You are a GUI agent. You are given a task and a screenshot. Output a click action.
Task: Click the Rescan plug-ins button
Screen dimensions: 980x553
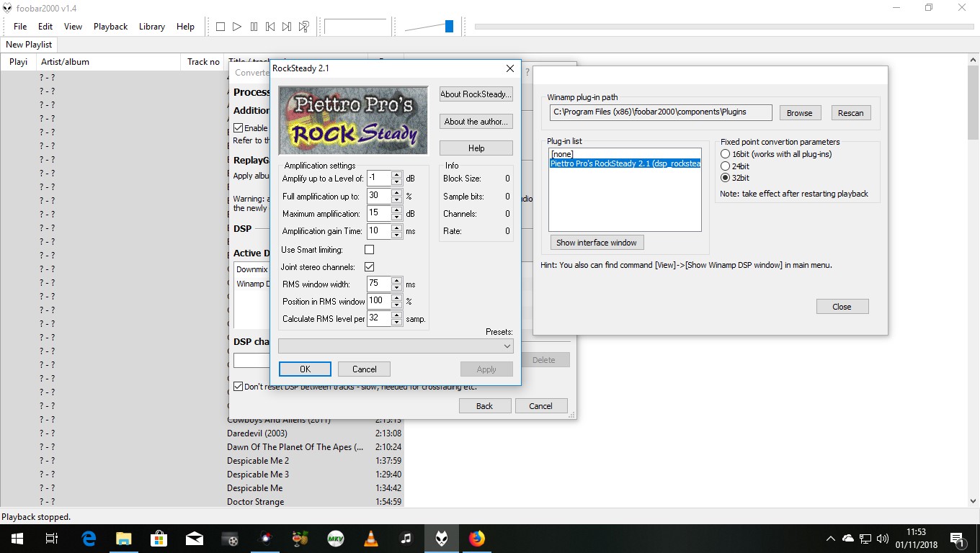click(851, 113)
